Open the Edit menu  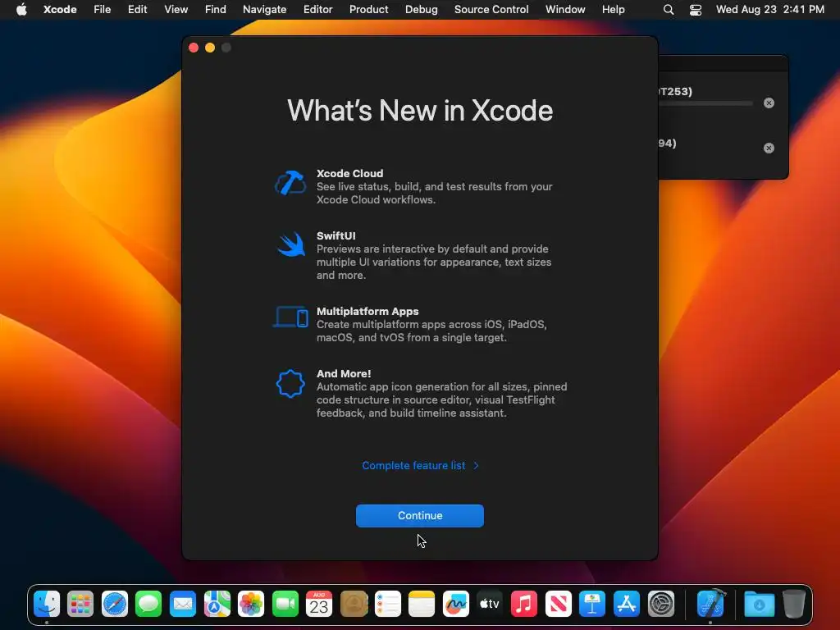tap(137, 9)
